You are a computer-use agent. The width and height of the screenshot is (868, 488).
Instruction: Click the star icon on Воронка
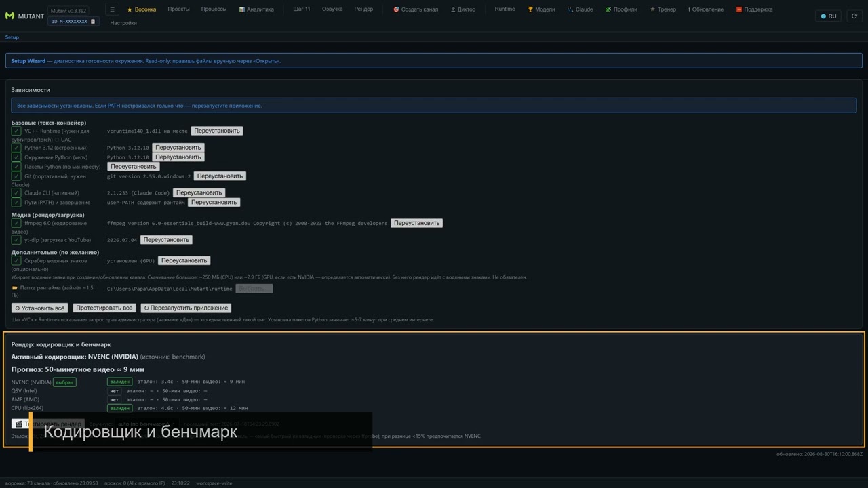click(x=130, y=9)
